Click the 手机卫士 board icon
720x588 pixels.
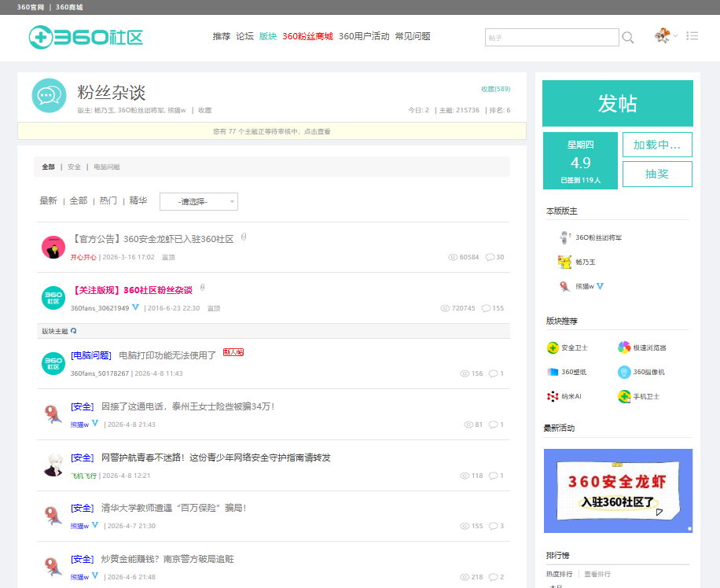[624, 396]
